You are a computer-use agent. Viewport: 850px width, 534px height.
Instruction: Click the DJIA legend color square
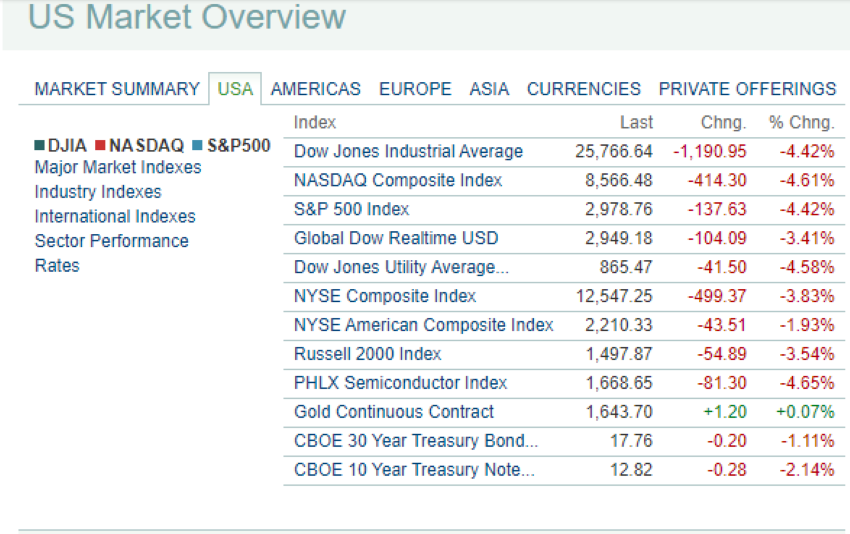point(39,146)
